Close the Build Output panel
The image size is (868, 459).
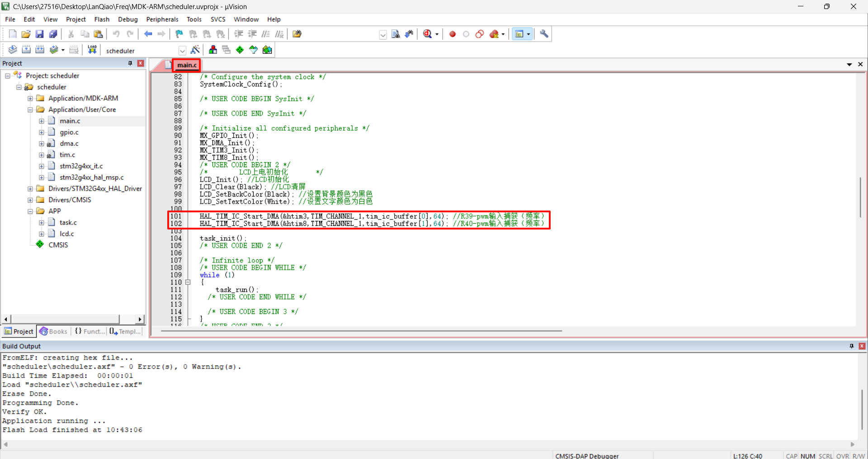[x=862, y=346]
